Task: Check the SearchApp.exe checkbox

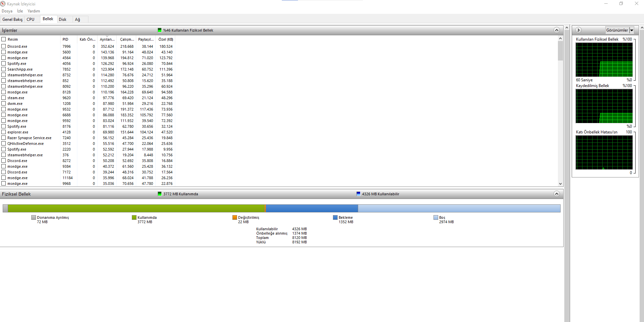Action: point(4,69)
